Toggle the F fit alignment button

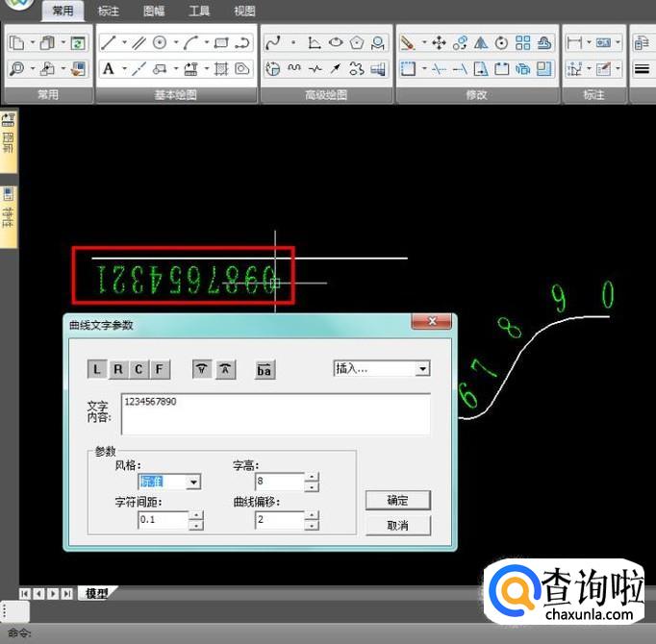[160, 369]
